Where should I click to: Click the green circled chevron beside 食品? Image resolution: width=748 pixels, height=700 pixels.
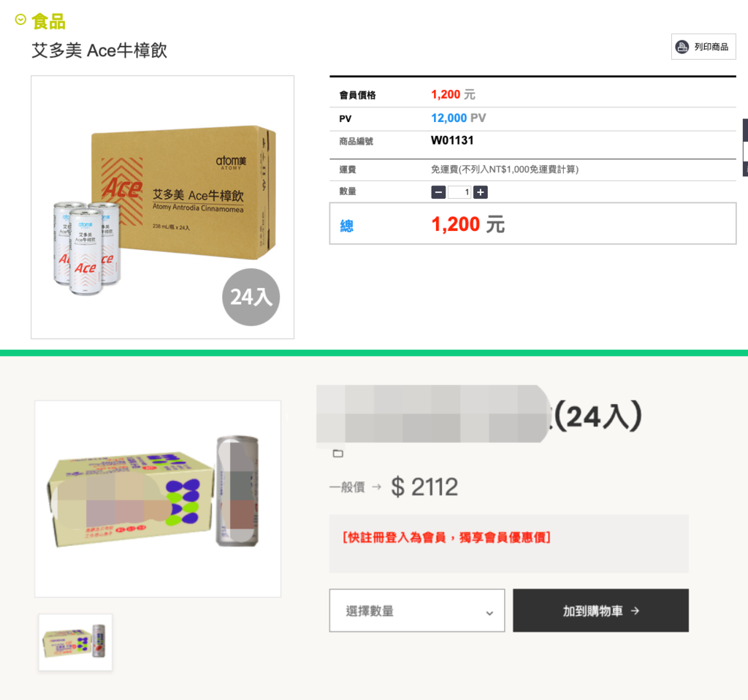point(20,20)
